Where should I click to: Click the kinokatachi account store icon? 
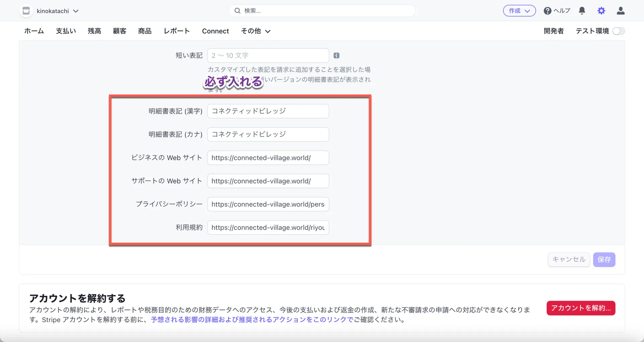pyautogui.click(x=26, y=11)
